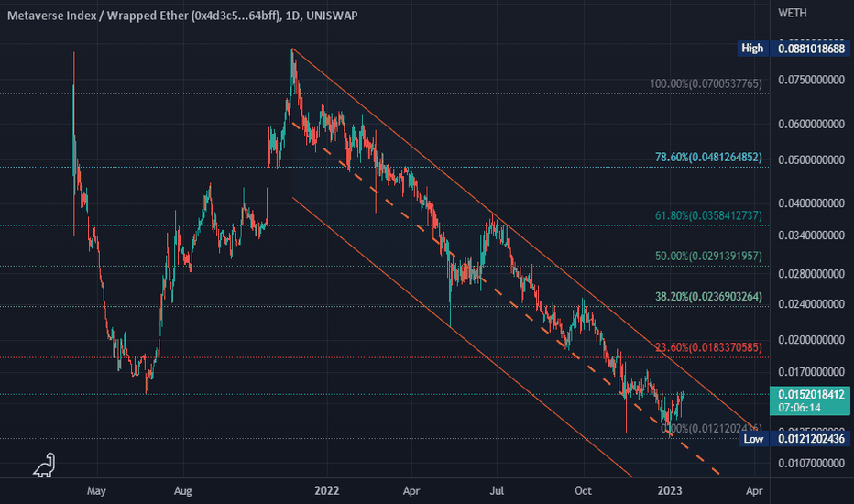Screen dimensions: 854x504
Task: Click the 2022 label on time axis
Action: click(x=327, y=491)
